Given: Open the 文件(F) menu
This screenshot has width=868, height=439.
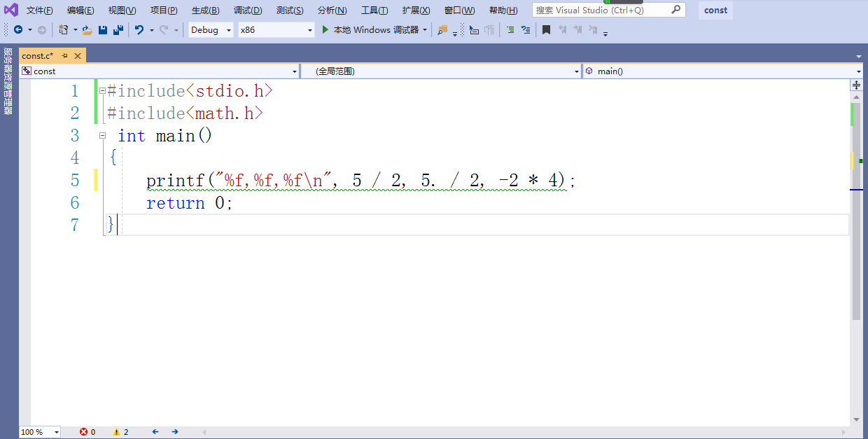Looking at the screenshot, I should pyautogui.click(x=40, y=11).
